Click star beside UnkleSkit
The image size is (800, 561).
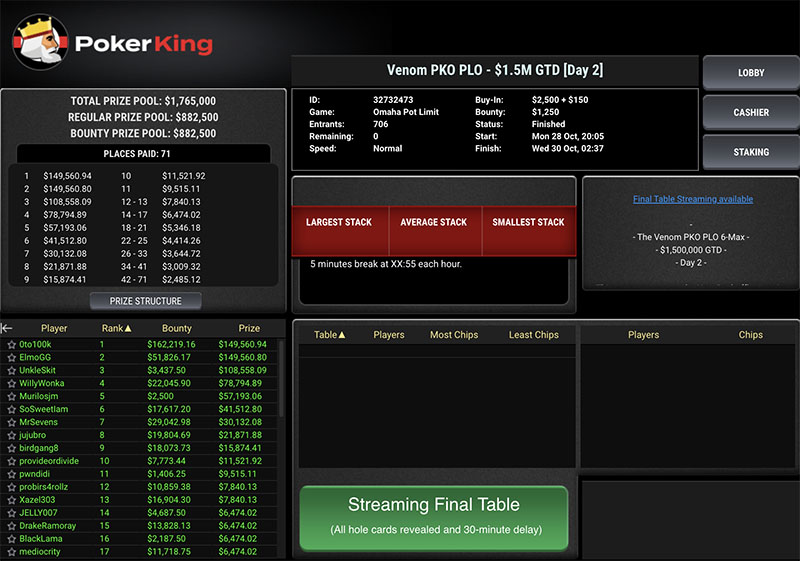pyautogui.click(x=11, y=371)
